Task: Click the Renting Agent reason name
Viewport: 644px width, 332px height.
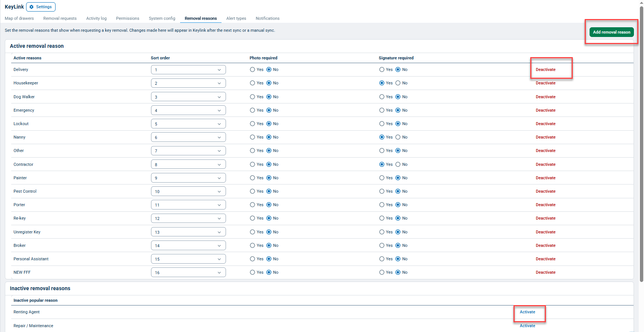Action: [26, 312]
